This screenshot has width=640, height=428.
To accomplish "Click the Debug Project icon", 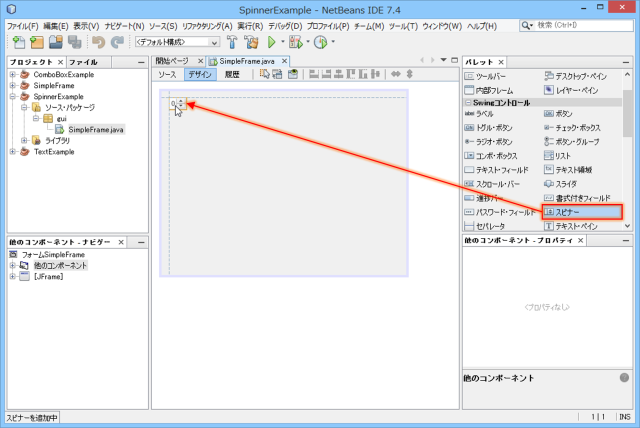I will (296, 42).
